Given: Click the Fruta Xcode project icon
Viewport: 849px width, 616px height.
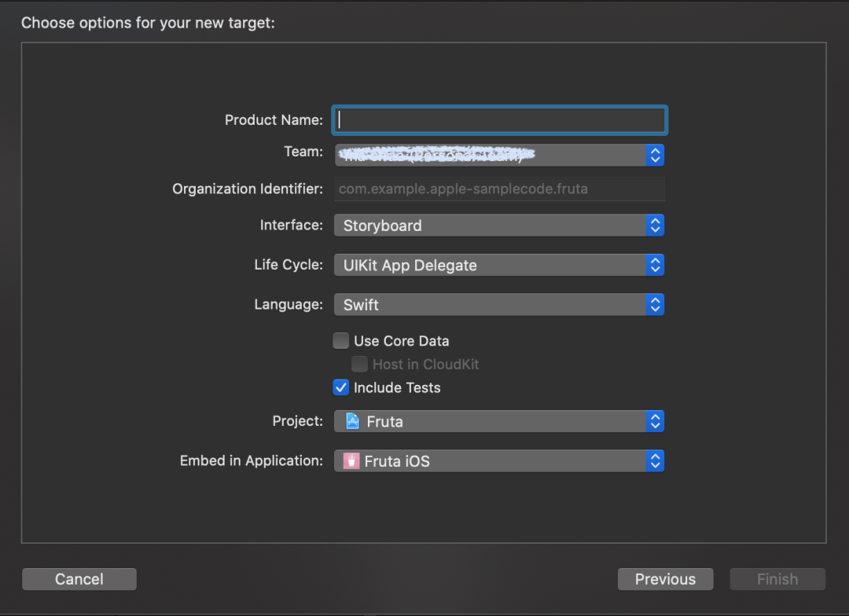Looking at the screenshot, I should pyautogui.click(x=353, y=422).
